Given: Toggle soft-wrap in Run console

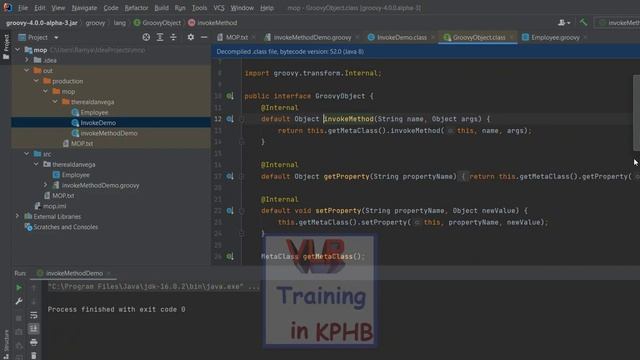Looking at the screenshot, I should [34, 315].
